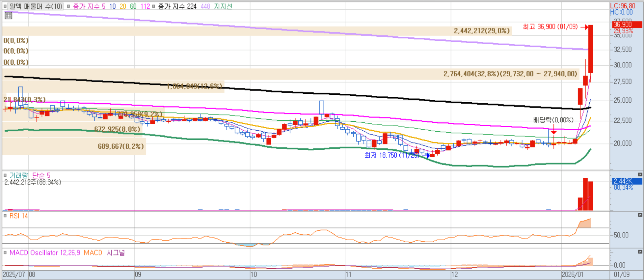Select the 지지선 support line label

(x=223, y=6)
